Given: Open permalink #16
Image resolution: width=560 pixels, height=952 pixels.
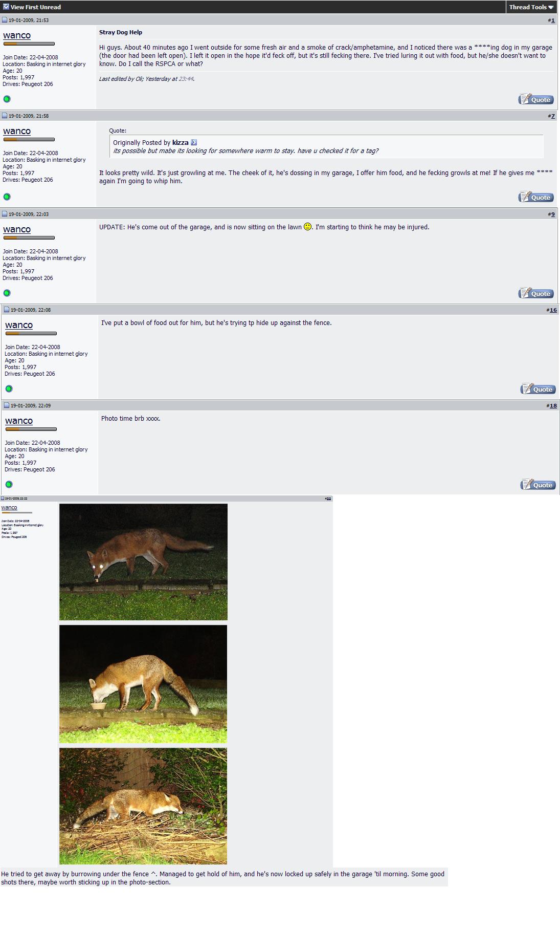Looking at the screenshot, I should (x=553, y=310).
